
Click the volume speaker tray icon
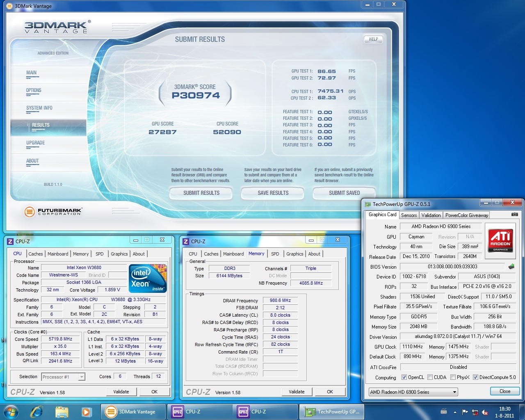tap(485, 412)
